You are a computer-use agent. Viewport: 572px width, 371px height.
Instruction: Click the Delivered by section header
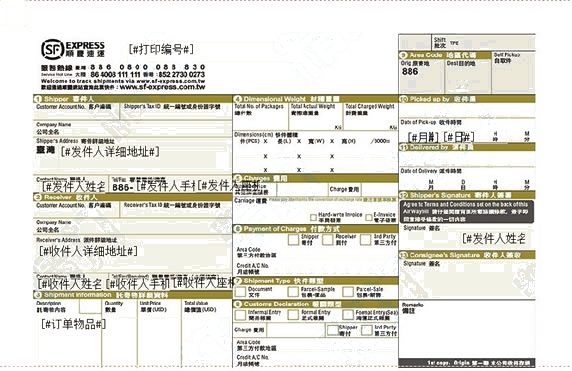click(467, 147)
